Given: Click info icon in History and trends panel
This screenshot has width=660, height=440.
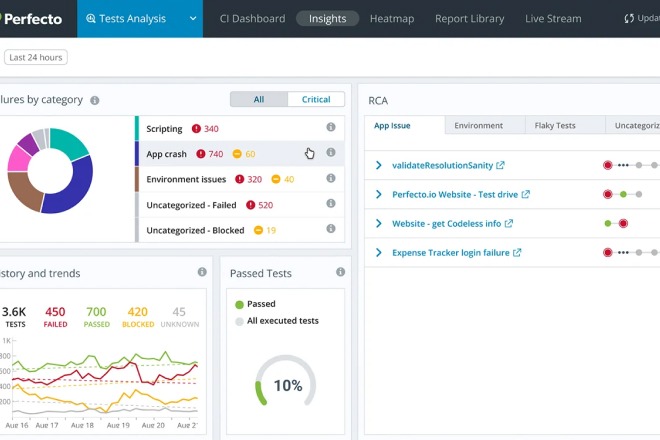Looking at the screenshot, I should point(202,272).
